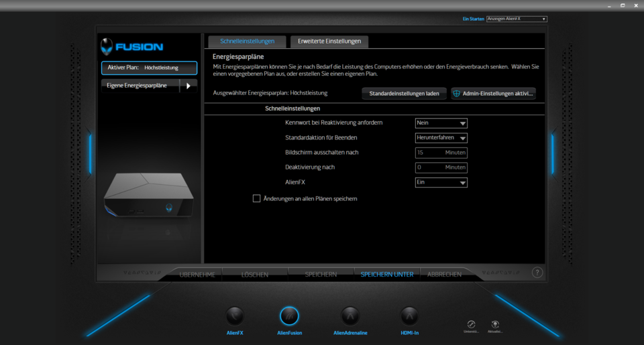Open the Unterstützung support icon

pyautogui.click(x=471, y=324)
